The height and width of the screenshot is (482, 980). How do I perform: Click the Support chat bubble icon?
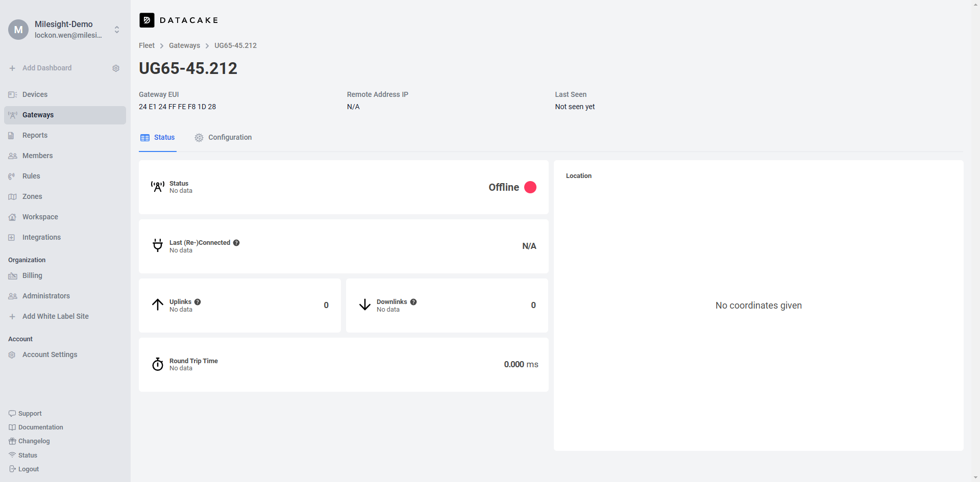coord(12,414)
